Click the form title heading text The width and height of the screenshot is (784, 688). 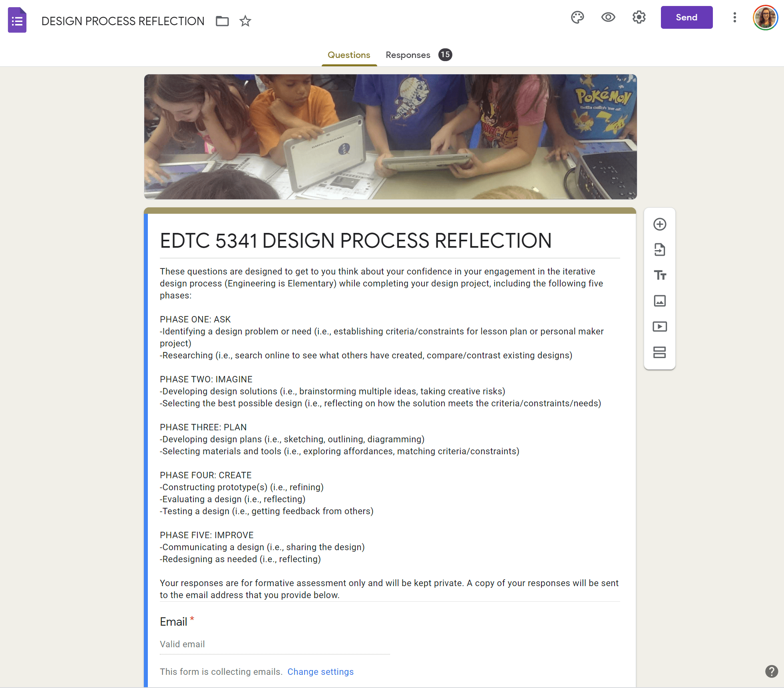point(356,241)
